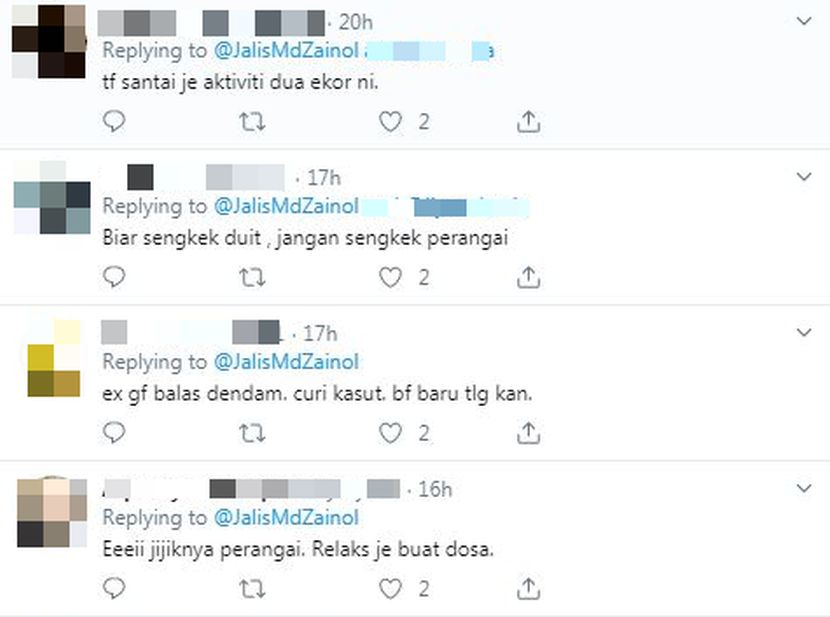The width and height of the screenshot is (830, 617).
Task: Share the 'Eeeii jijiknya perangai' tweet
Action: point(528,588)
